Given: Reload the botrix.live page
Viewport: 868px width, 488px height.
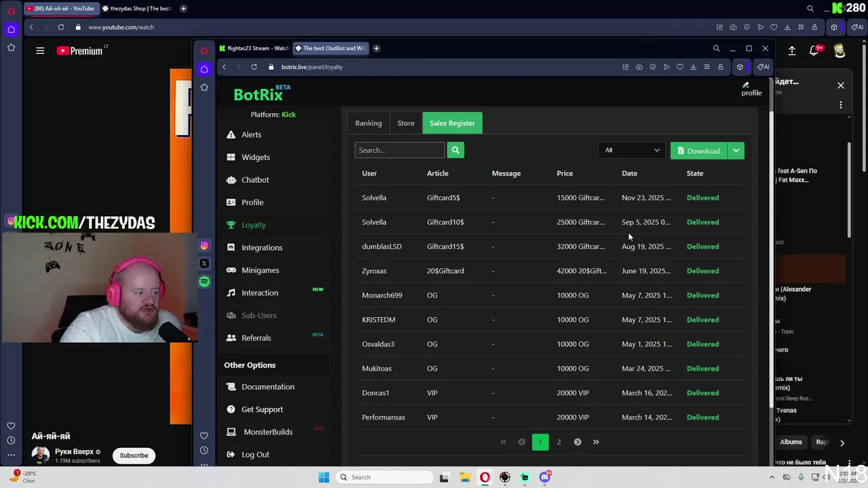Looking at the screenshot, I should [254, 66].
